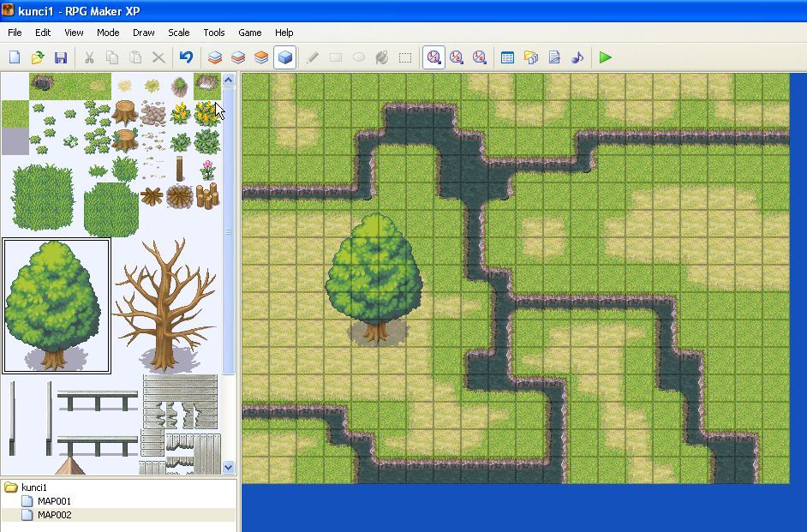The image size is (807, 532).
Task: Open the Materials manager
Action: [x=530, y=57]
